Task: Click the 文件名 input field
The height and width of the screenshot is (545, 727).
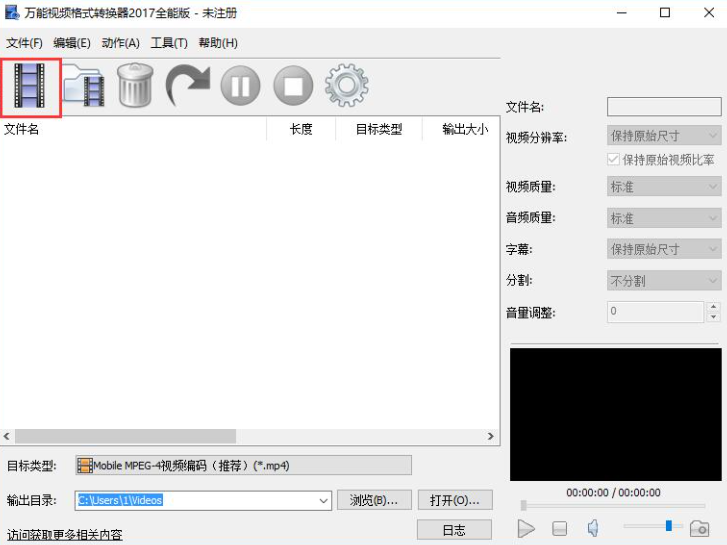Action: (x=664, y=107)
